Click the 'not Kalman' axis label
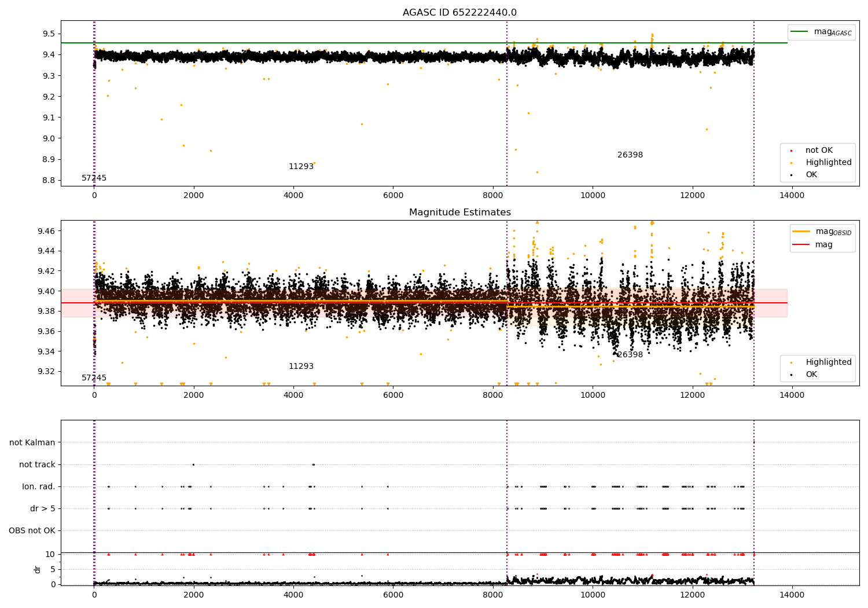The width and height of the screenshot is (868, 608). pyautogui.click(x=32, y=443)
